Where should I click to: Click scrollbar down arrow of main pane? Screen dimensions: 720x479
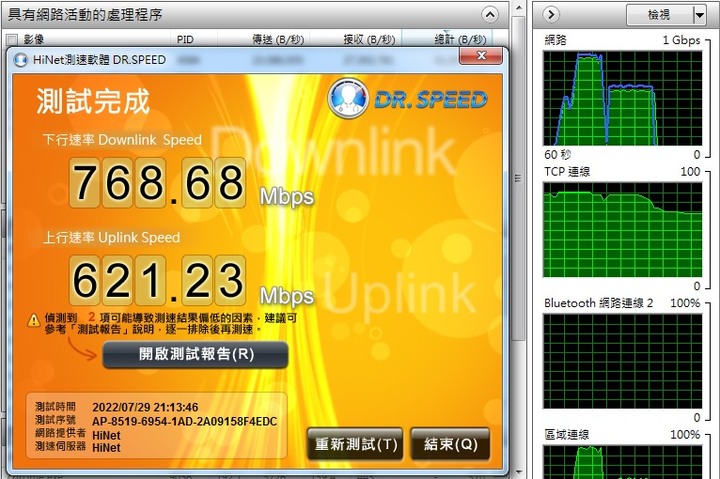[x=518, y=472]
